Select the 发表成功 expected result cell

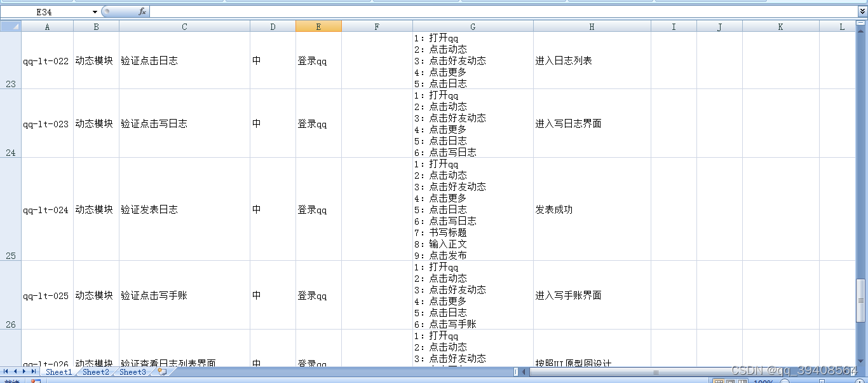592,209
